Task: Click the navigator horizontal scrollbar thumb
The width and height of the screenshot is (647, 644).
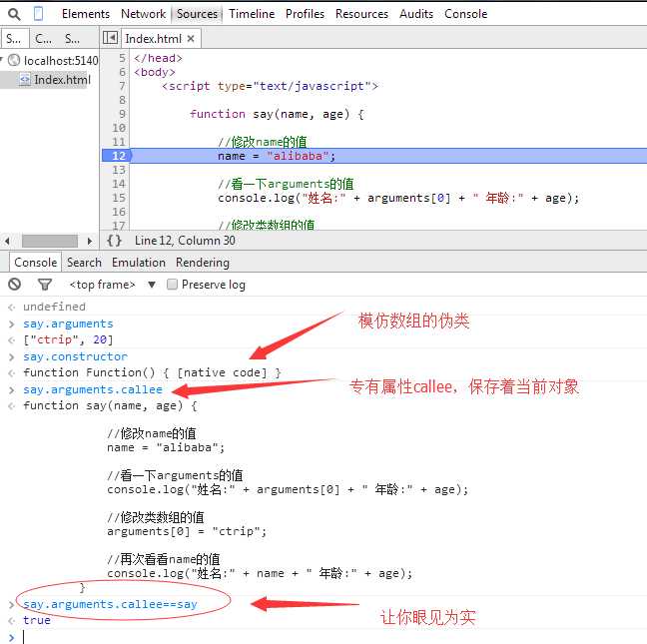Action: pyautogui.click(x=50, y=241)
